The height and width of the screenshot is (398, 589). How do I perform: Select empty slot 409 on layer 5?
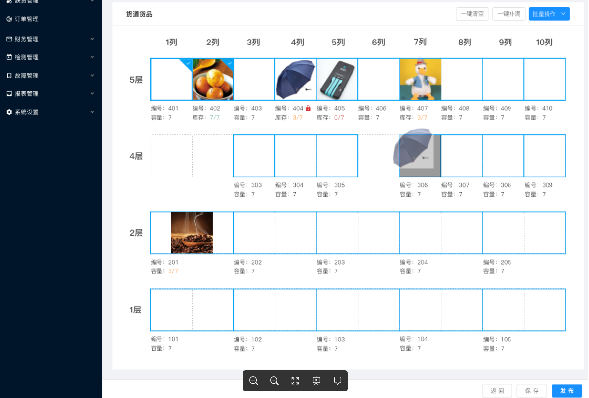click(x=503, y=79)
